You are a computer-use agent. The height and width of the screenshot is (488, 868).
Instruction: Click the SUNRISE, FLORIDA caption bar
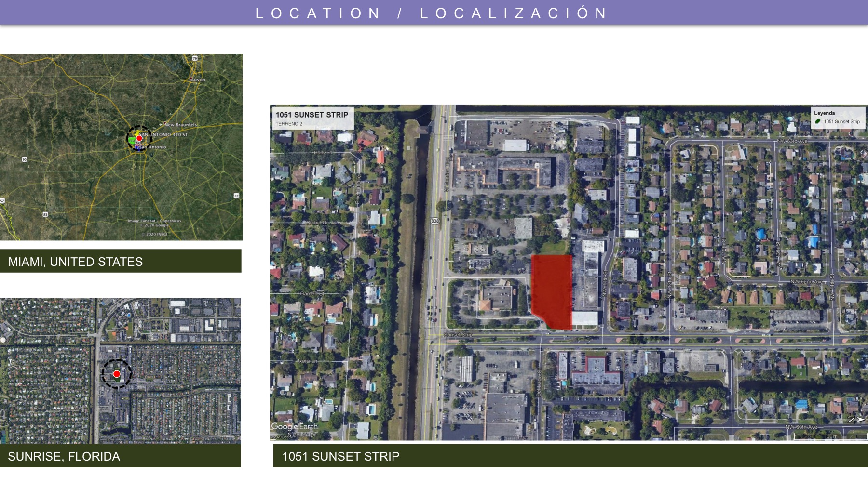coord(121,456)
